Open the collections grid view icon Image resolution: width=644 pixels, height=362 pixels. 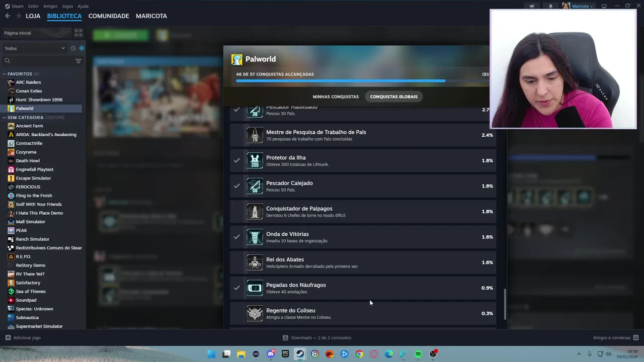coord(78,33)
